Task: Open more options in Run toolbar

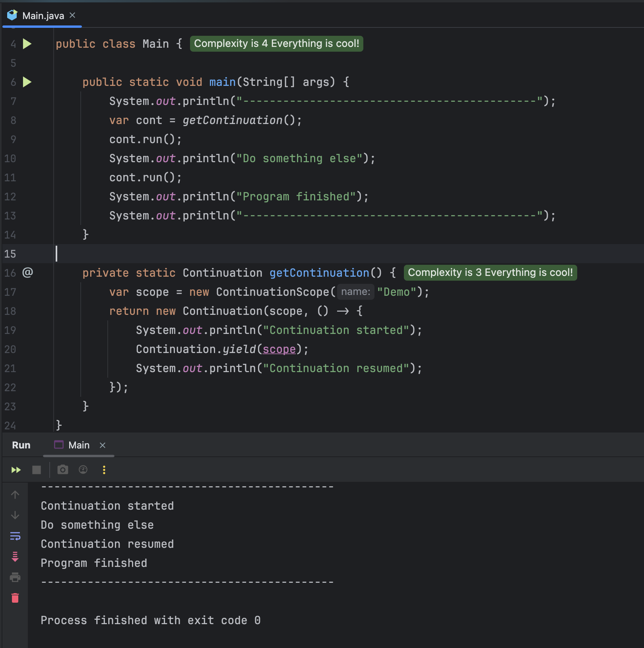Action: click(x=104, y=470)
